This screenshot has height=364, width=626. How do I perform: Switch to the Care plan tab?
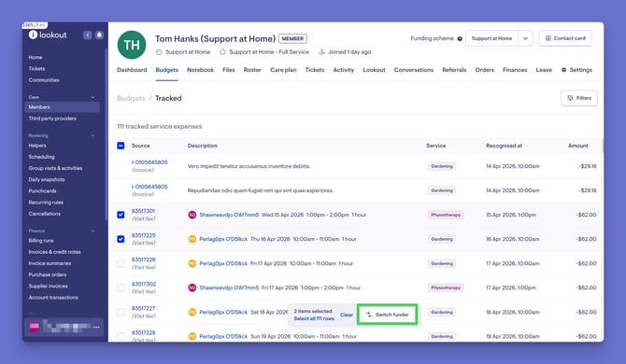283,70
